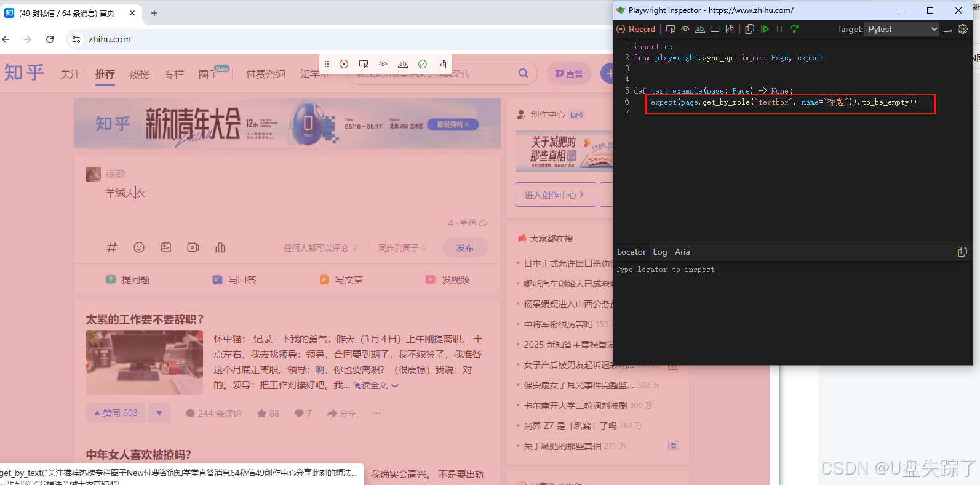This screenshot has width=980, height=485.
Task: Open the 太累的工作要不要辞职 question title
Action: click(145, 319)
